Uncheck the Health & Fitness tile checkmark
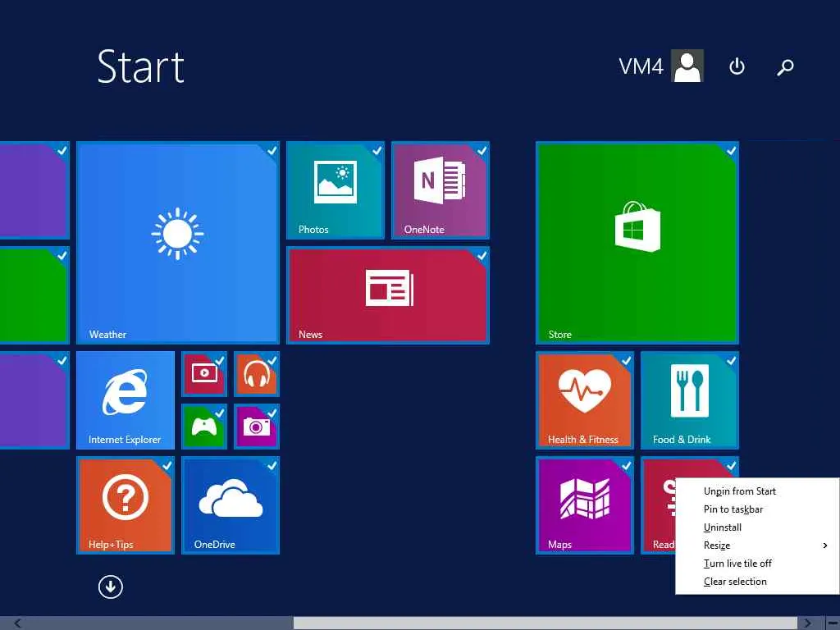 (626, 361)
